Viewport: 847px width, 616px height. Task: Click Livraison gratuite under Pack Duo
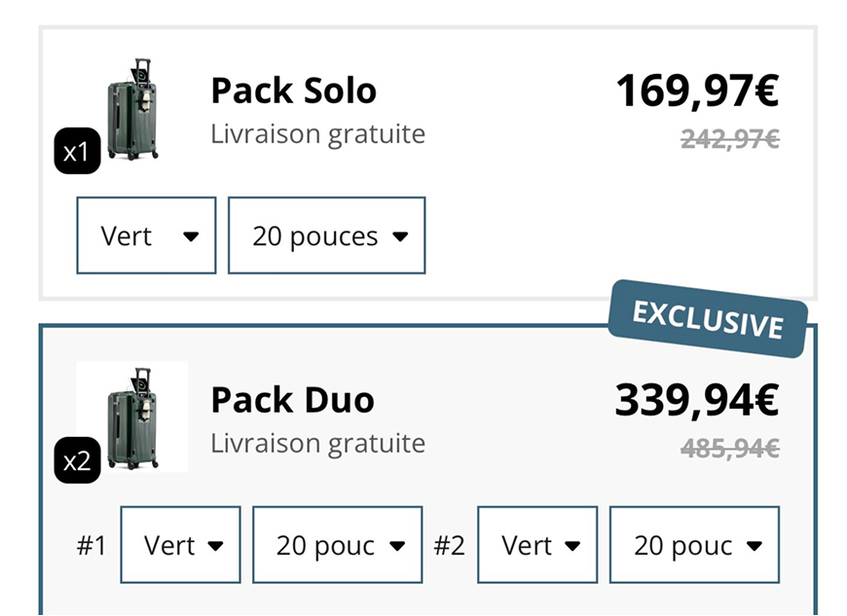[317, 443]
